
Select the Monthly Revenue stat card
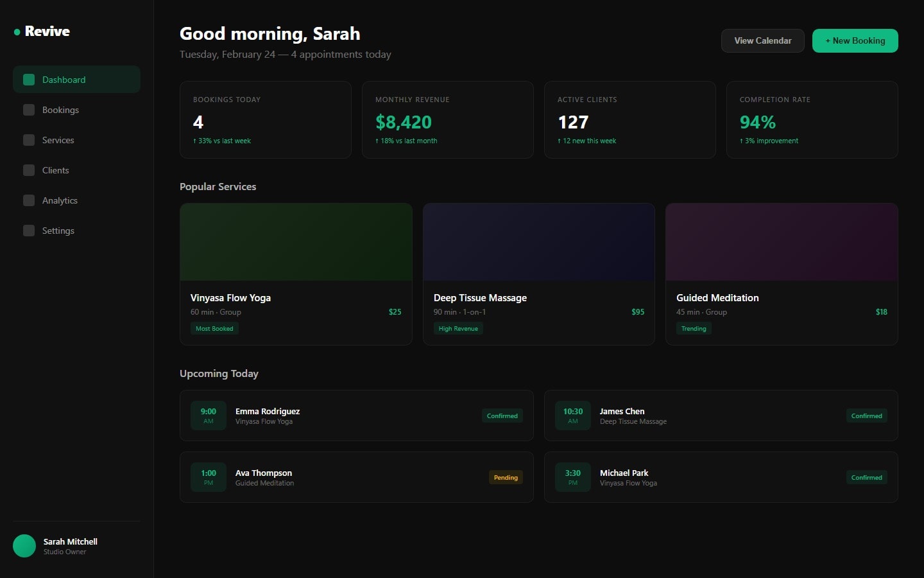[448, 119]
